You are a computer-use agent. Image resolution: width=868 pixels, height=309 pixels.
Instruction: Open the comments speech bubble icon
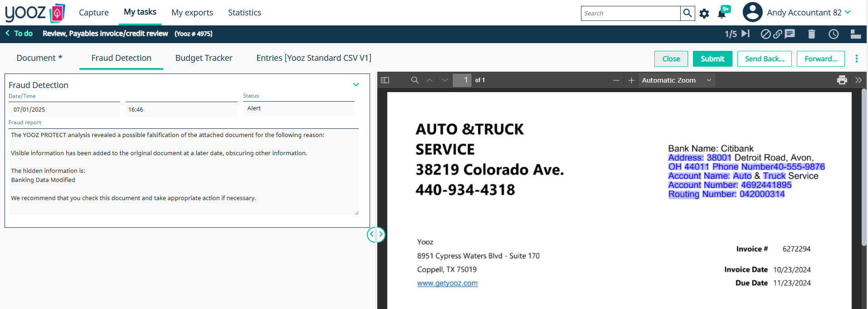[x=790, y=34]
